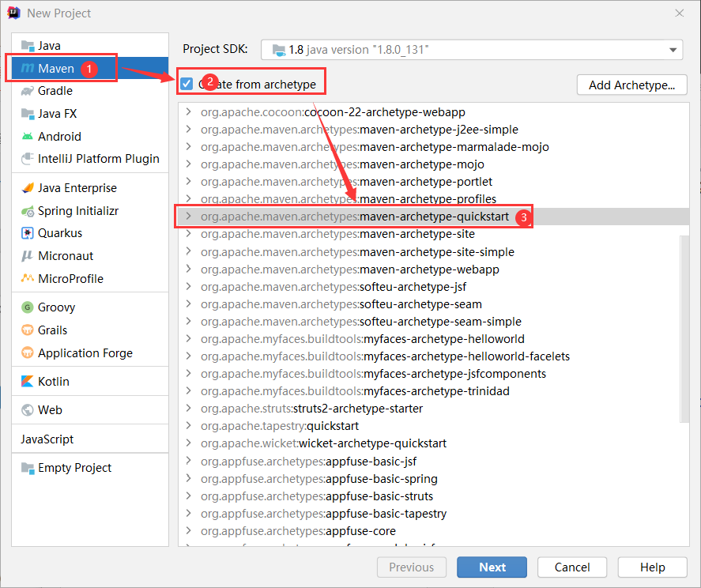Select myfaces-archetype-helloworld-facelets row
Viewport: 701px width, 588px height.
pos(434,356)
